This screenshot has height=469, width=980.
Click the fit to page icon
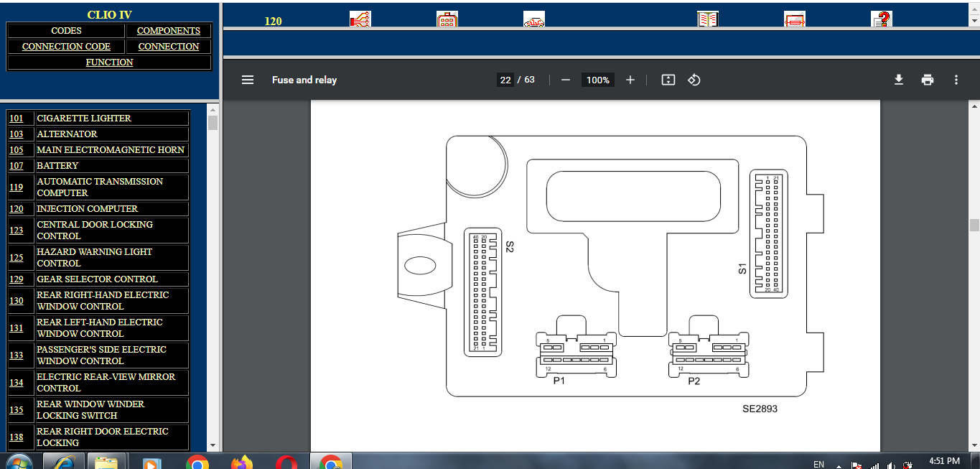[x=668, y=80]
